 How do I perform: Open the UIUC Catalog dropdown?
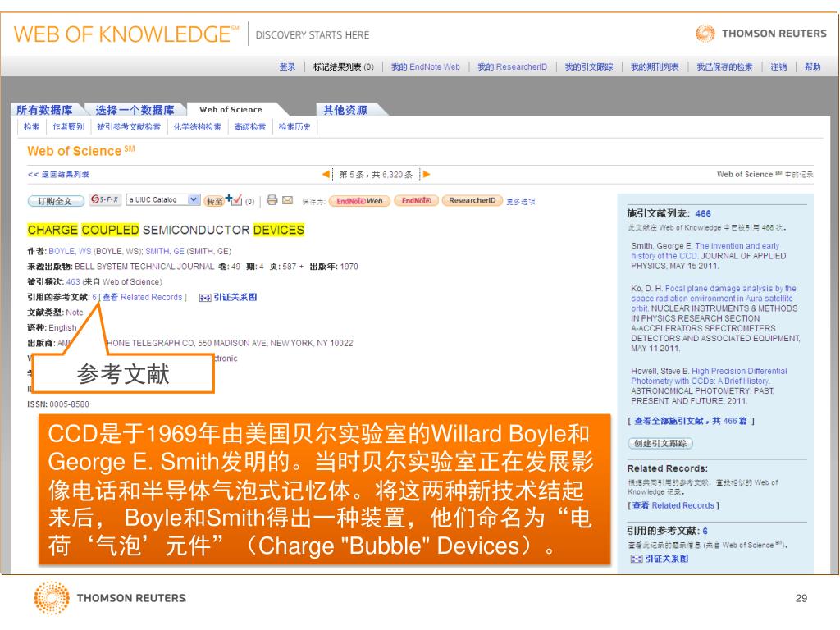click(x=163, y=200)
